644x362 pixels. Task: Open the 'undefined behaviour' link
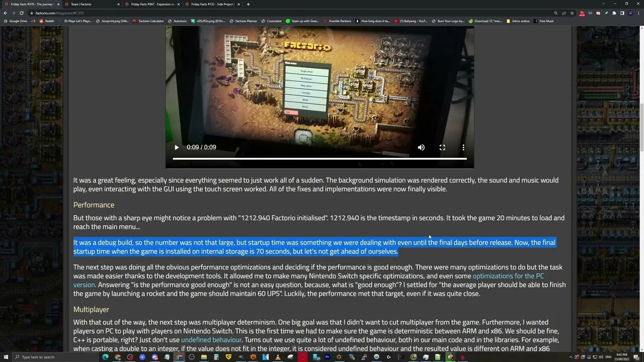[211, 340]
